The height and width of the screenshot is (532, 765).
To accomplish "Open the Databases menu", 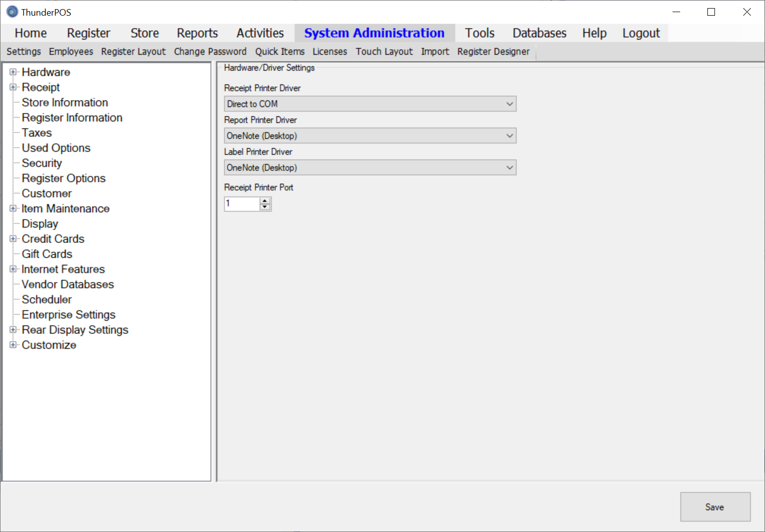I will pos(539,33).
